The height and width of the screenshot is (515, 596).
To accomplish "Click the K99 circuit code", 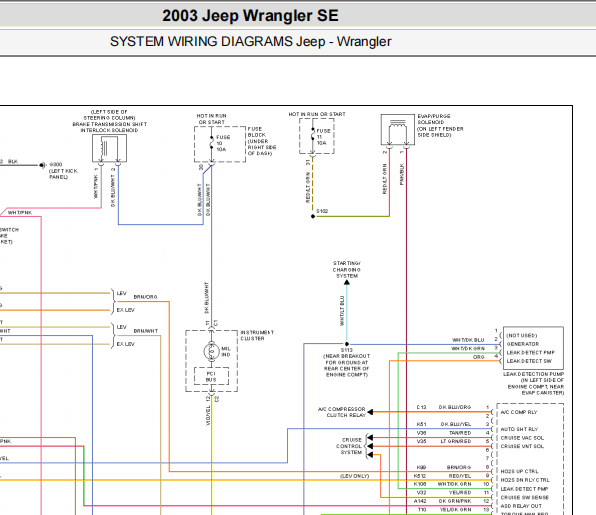I will (x=421, y=467).
